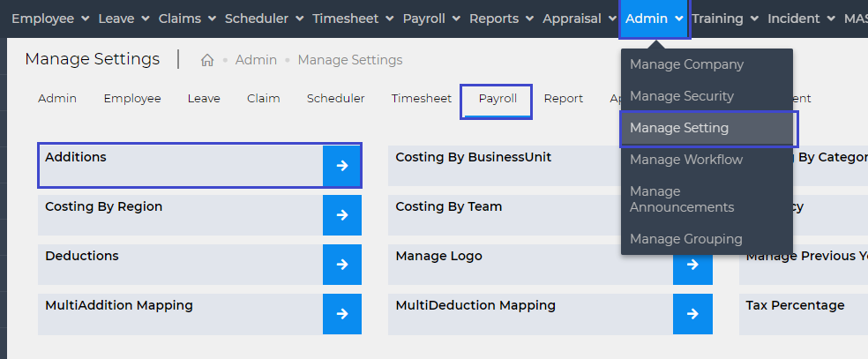This screenshot has height=359, width=868.
Task: Expand the Timesheet menu chevron
Action: [x=389, y=19]
